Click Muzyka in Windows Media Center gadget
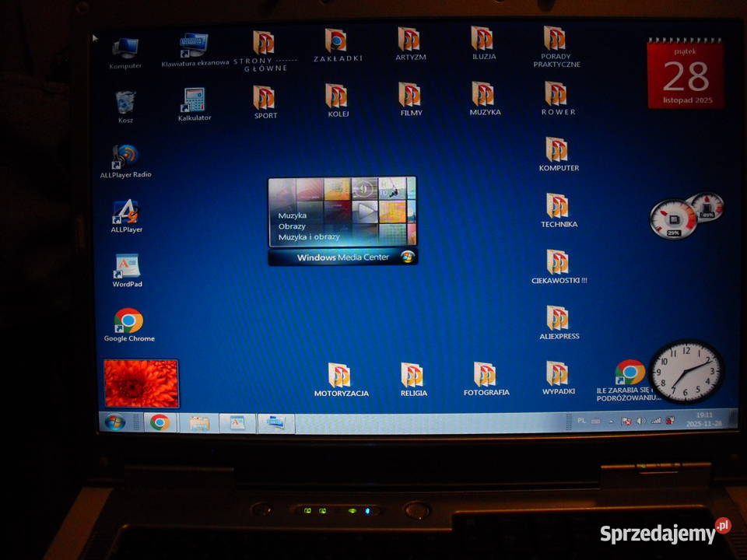The image size is (747, 560). [x=293, y=215]
